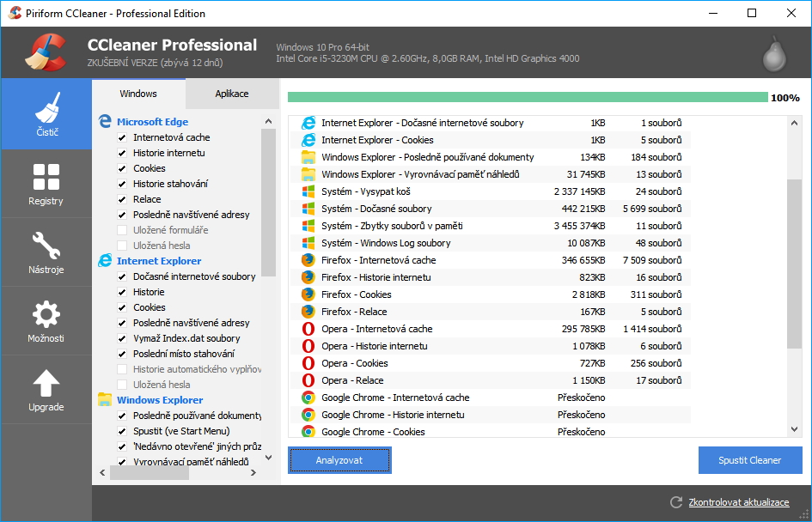Select Firefox - Historie internetu row
The width and height of the screenshot is (812, 522).
coord(490,277)
